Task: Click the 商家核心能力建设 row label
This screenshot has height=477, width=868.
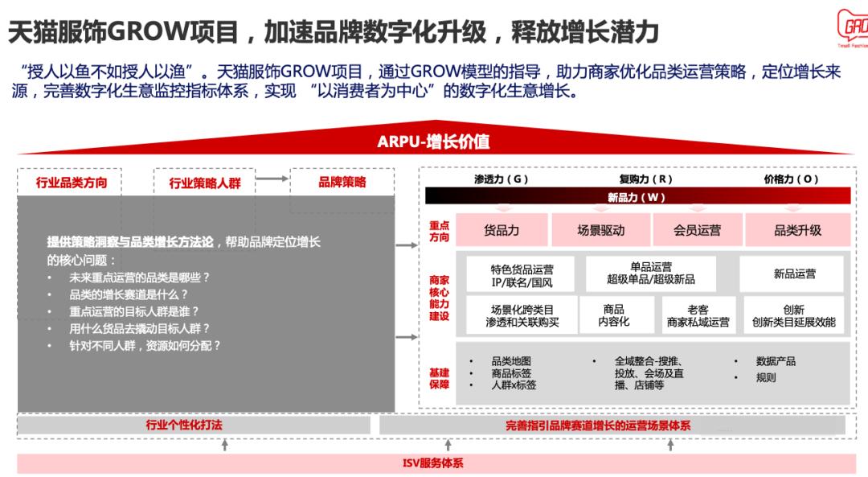Action: [x=439, y=298]
